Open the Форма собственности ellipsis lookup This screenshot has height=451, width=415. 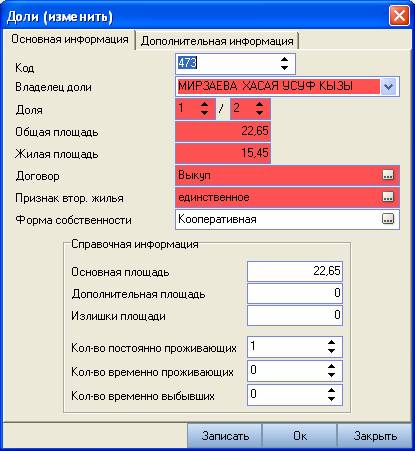pos(388,219)
